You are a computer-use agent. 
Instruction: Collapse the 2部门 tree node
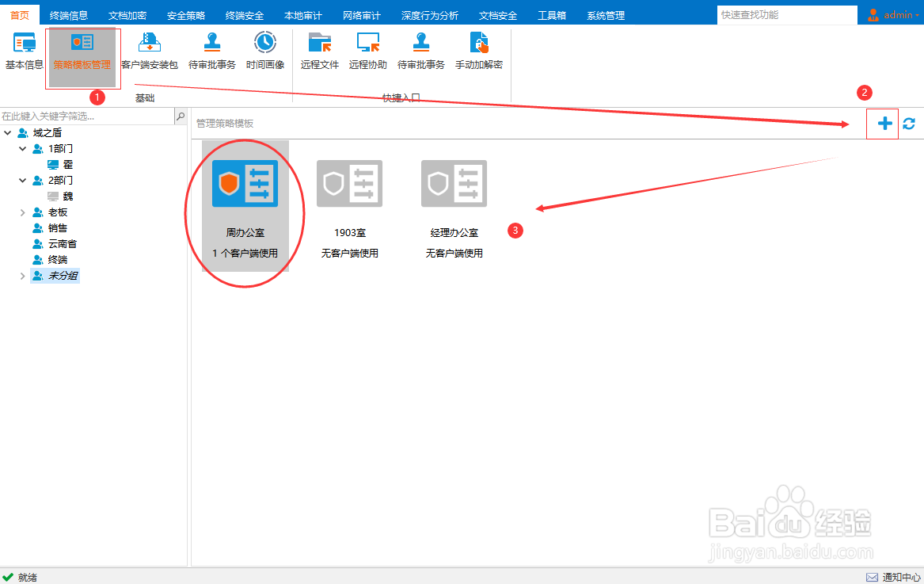coord(22,181)
